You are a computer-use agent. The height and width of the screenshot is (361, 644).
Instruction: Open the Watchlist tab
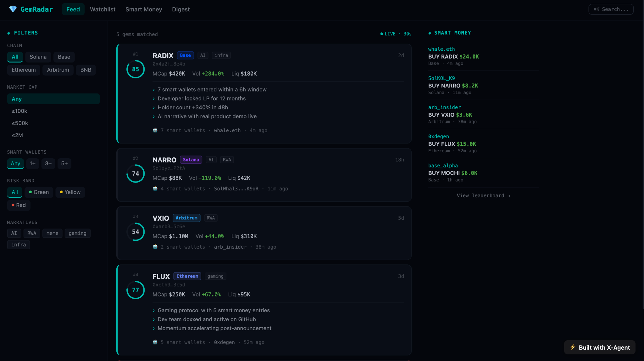[103, 9]
